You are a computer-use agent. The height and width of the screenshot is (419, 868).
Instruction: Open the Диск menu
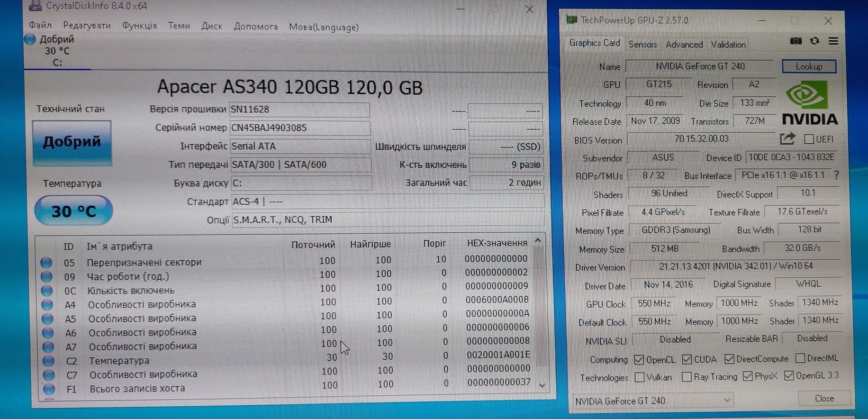pos(212,26)
